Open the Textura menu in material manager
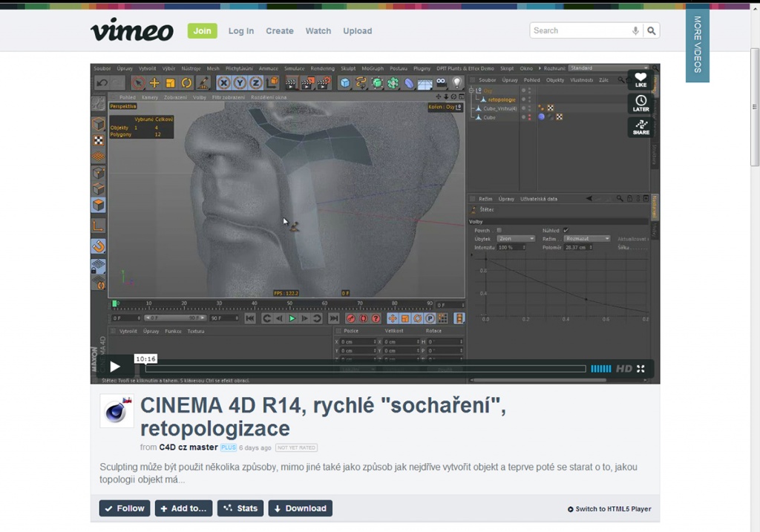This screenshot has width=760, height=532. pyautogui.click(x=196, y=332)
